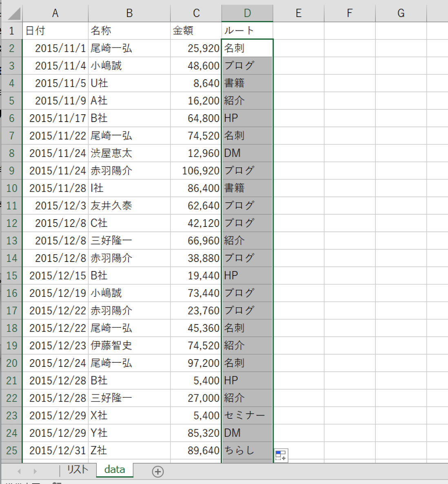448x484 pixels.
Task: Click route cell HP in row 6
Action: coord(247,118)
